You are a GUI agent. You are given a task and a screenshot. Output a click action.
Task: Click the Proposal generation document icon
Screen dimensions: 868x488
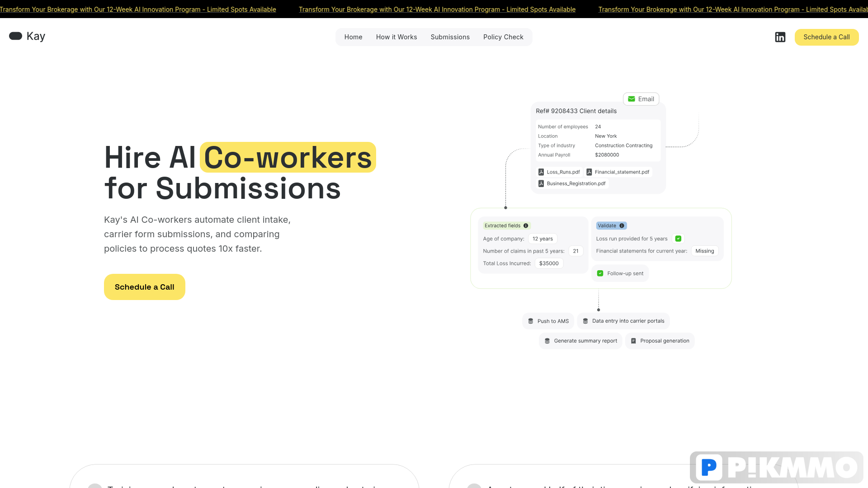pos(633,341)
